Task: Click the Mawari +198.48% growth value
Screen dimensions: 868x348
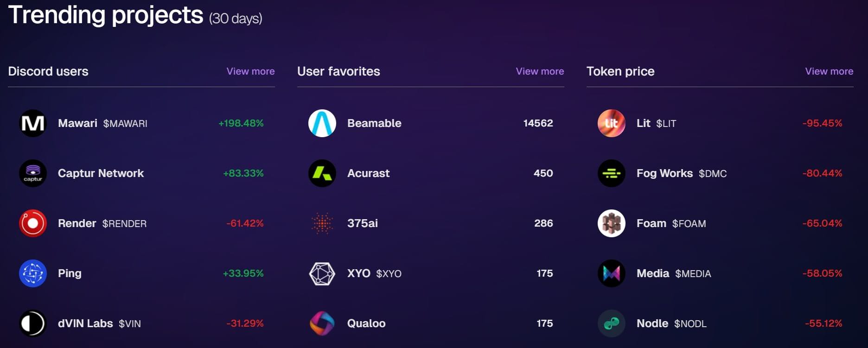Action: [241, 123]
